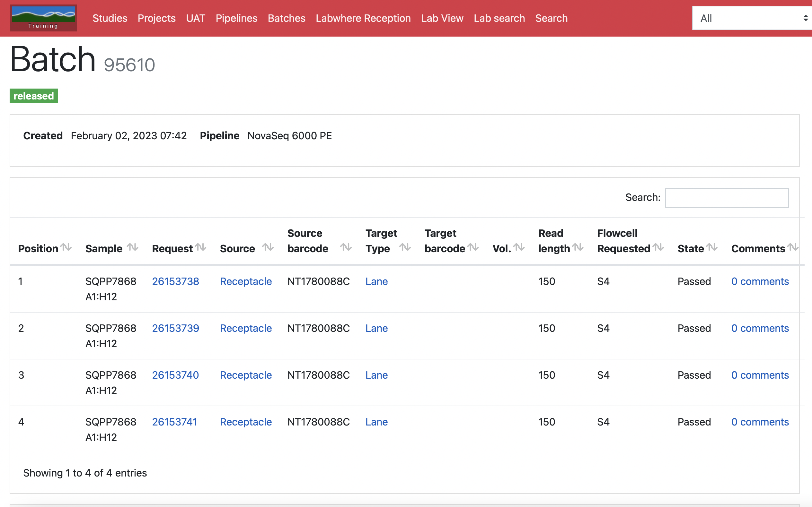This screenshot has height=507, width=812.
Task: Navigate to the Batches section
Action: point(286,18)
